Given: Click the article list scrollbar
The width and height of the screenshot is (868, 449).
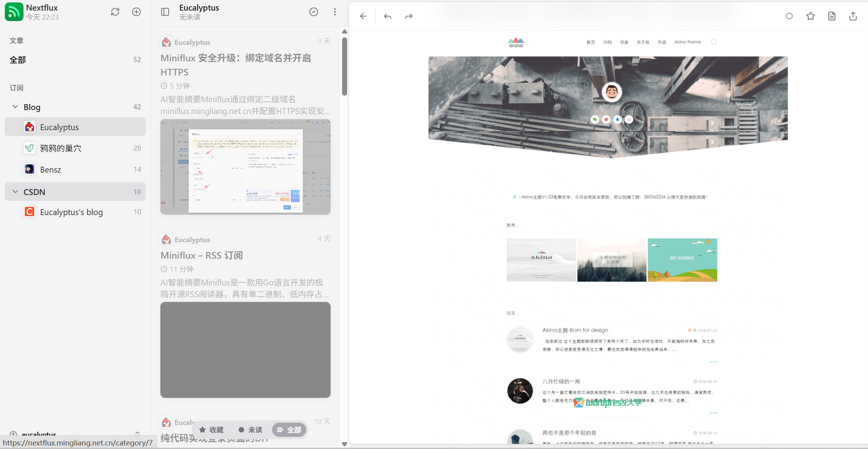Looking at the screenshot, I should point(344,67).
